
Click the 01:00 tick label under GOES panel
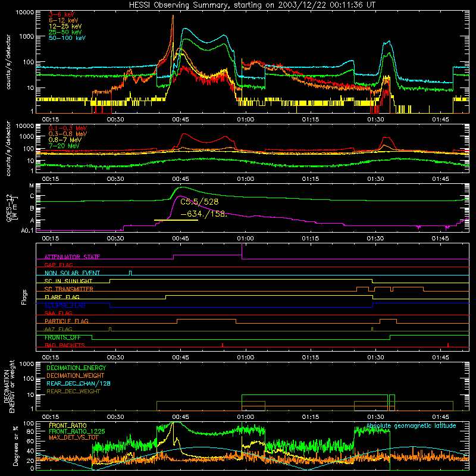[245, 239]
